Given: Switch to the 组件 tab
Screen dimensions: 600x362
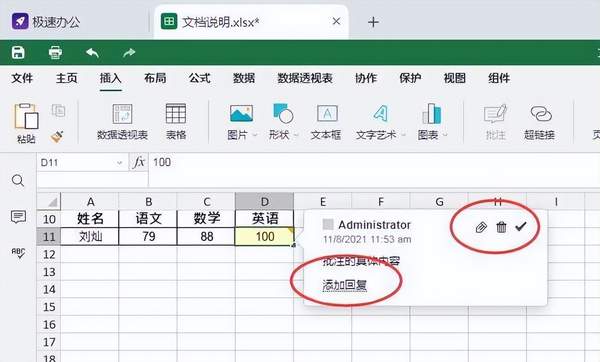Looking at the screenshot, I should [499, 78].
